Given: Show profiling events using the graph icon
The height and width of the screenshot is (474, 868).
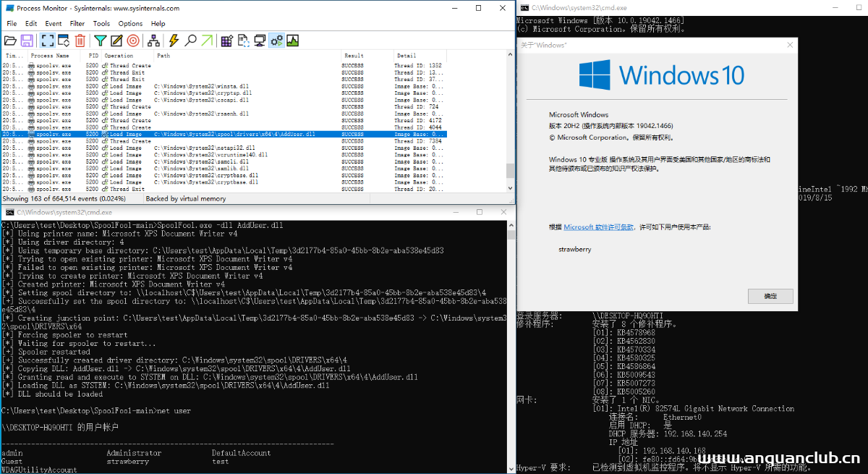Looking at the screenshot, I should (292, 41).
